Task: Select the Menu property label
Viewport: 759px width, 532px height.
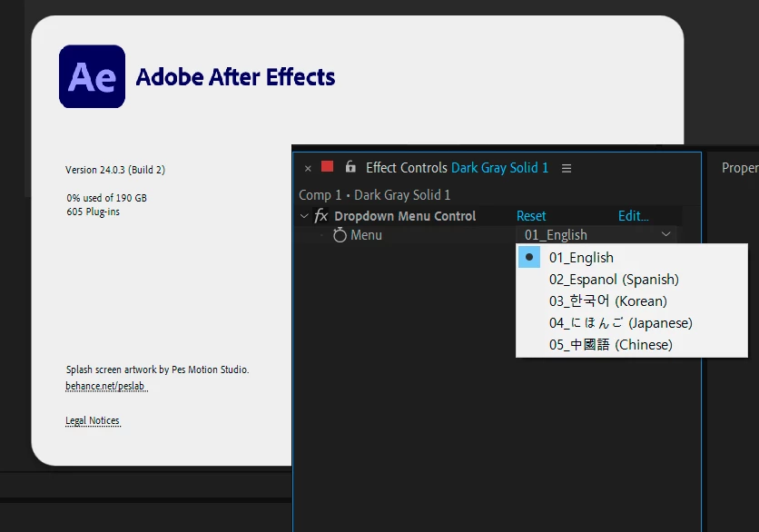Action: click(366, 235)
